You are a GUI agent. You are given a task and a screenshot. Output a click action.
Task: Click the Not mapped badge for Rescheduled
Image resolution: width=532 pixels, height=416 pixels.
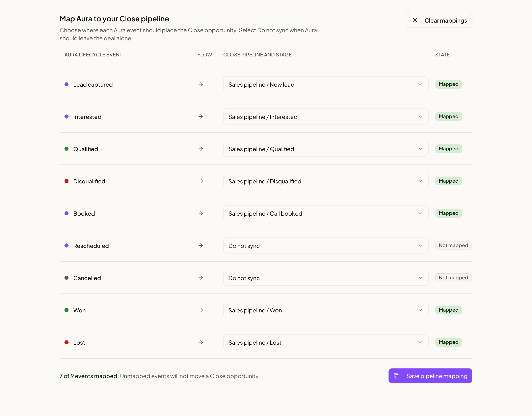(454, 245)
